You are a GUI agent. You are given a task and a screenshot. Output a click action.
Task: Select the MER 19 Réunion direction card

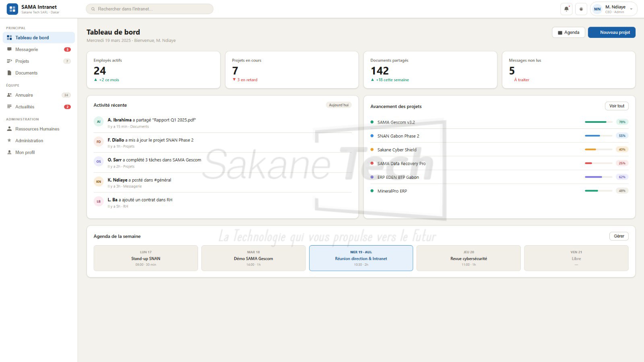coord(361,258)
